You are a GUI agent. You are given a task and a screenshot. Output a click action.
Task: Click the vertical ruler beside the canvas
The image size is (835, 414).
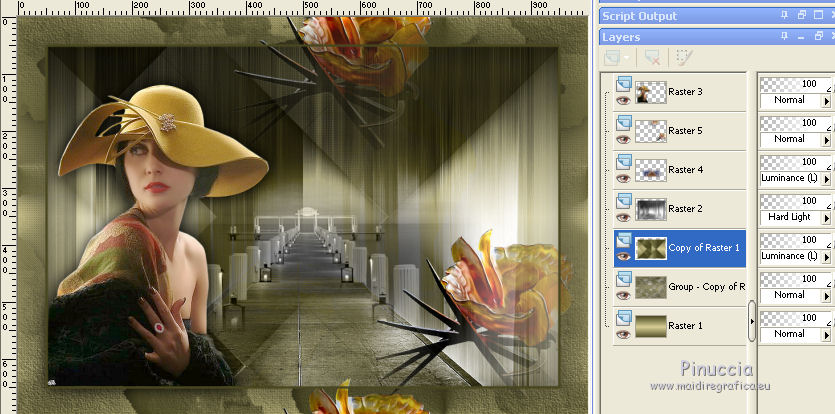(8, 215)
